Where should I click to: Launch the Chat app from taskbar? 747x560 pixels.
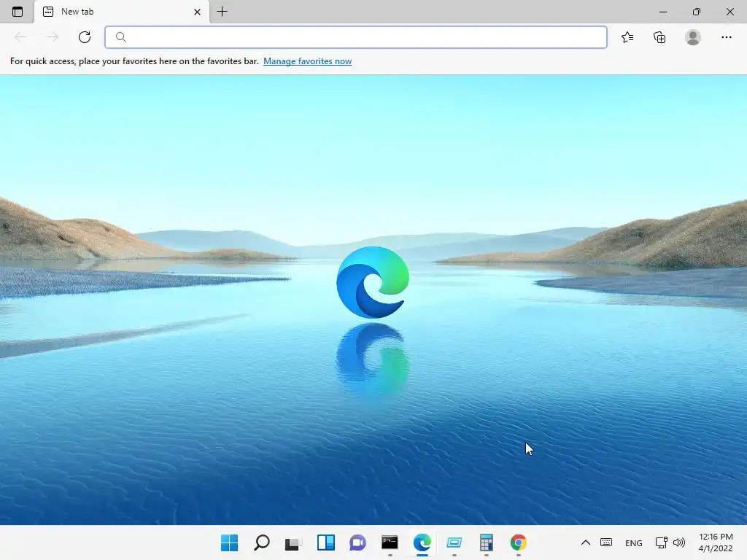357,542
